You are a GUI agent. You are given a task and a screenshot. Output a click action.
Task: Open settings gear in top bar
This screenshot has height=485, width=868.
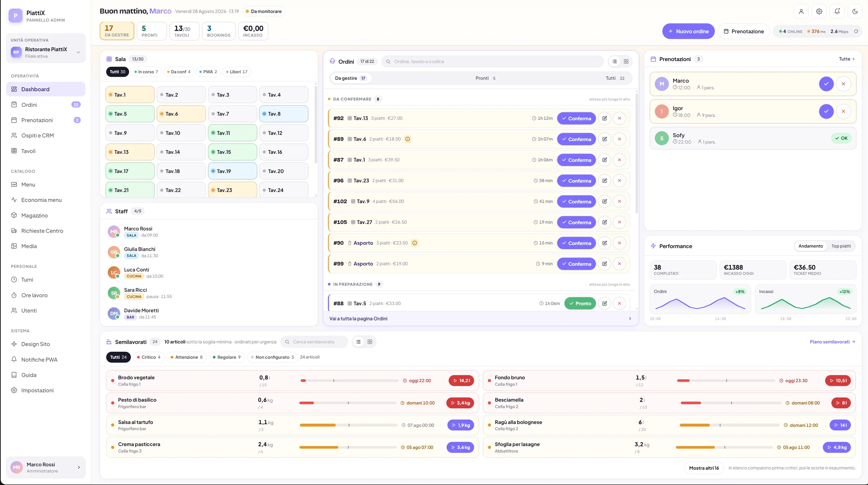coord(819,11)
